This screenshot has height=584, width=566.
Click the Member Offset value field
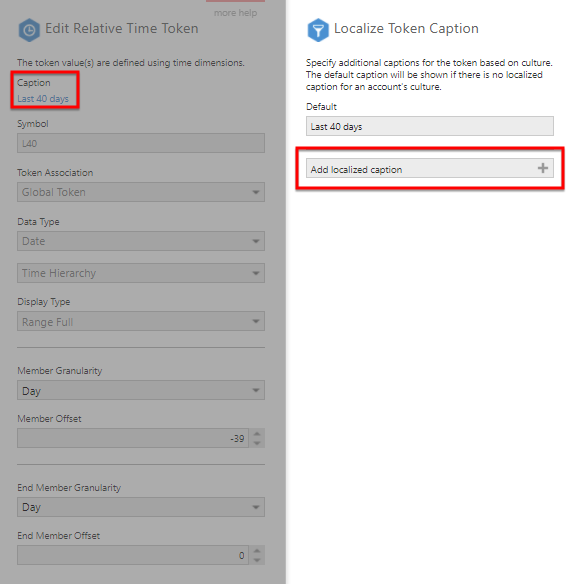[133, 438]
